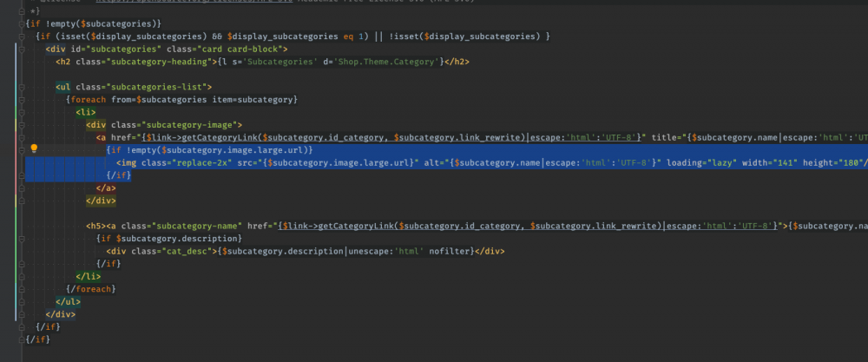Viewport: 868px width, 362px height.
Task: Collapse the {if !empty($subcategories)} block fold marker
Action: tap(21, 23)
